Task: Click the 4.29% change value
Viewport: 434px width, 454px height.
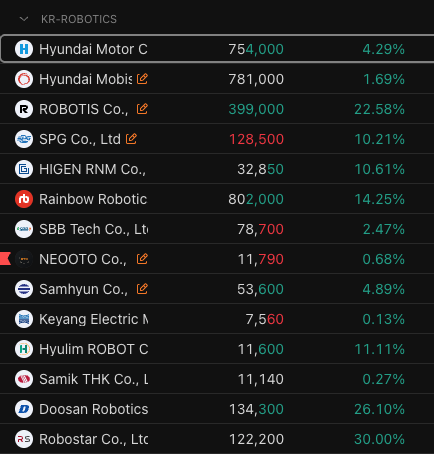Action: click(x=384, y=49)
